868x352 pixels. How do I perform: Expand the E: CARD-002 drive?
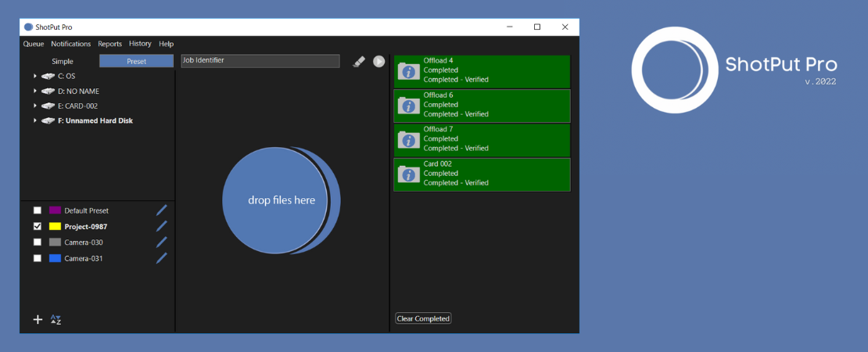pos(34,106)
